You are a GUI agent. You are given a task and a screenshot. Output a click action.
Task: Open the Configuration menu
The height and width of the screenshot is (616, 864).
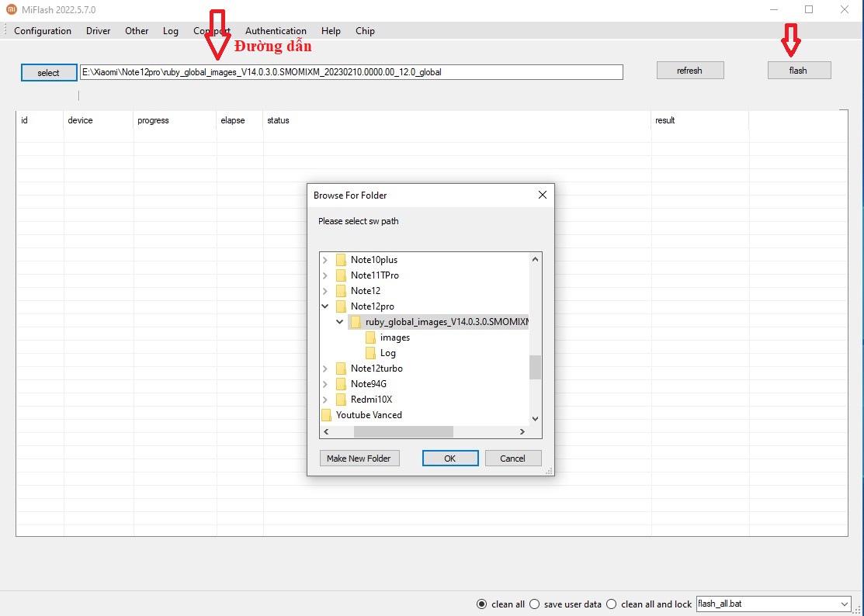pyautogui.click(x=43, y=31)
